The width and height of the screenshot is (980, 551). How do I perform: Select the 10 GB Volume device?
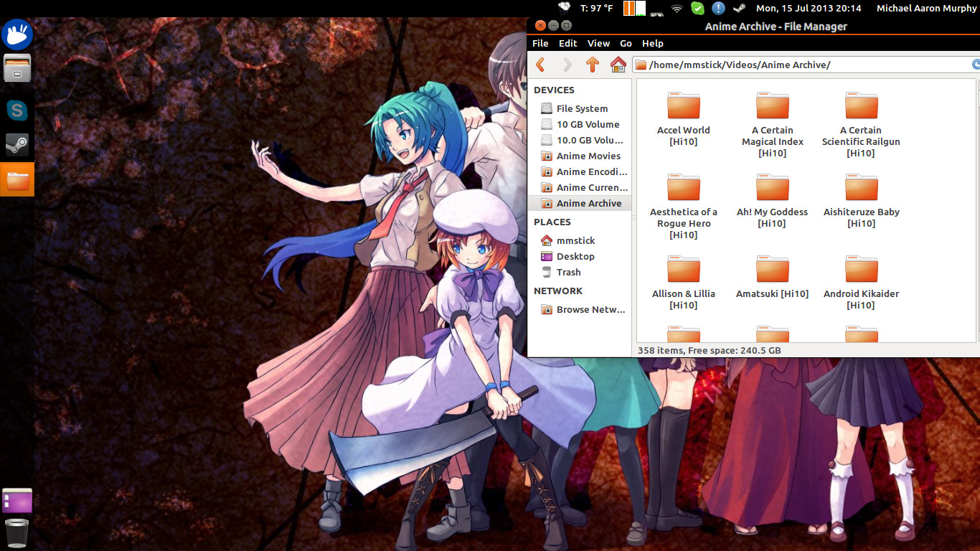[580, 124]
